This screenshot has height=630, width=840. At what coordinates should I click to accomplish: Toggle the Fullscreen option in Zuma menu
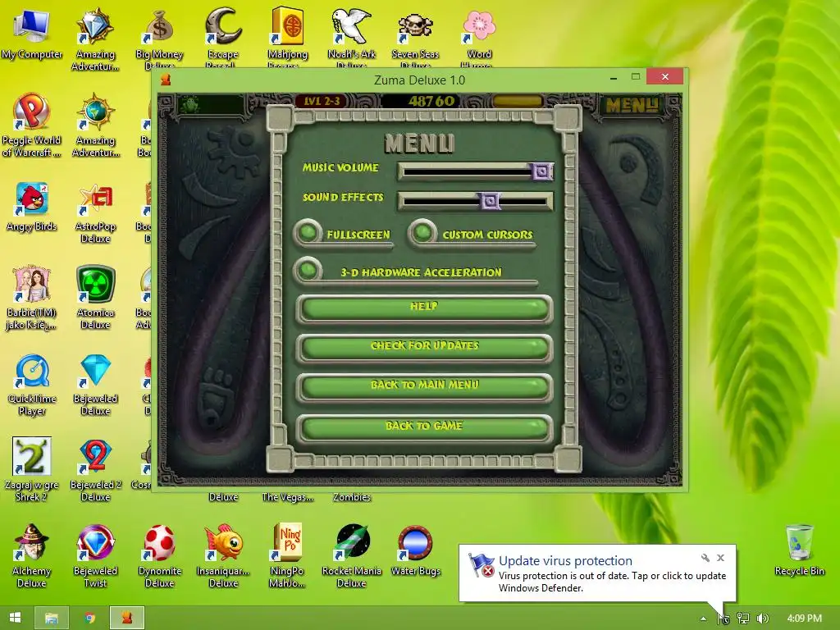[x=308, y=232]
